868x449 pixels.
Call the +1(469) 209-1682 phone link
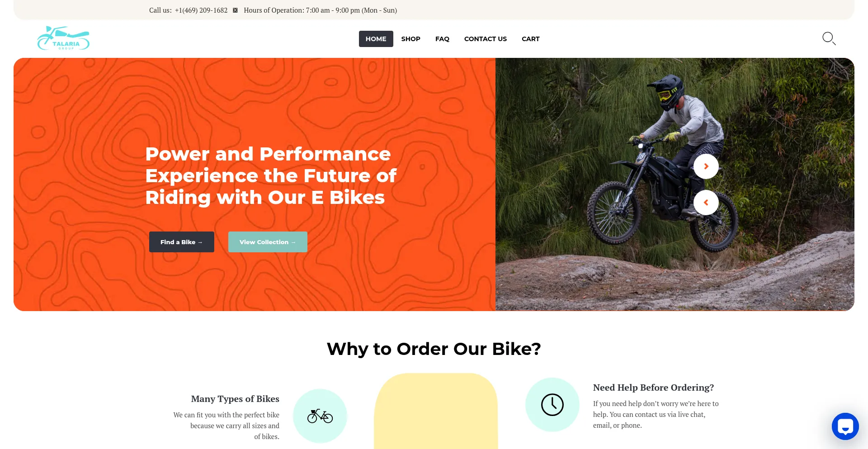tap(201, 10)
